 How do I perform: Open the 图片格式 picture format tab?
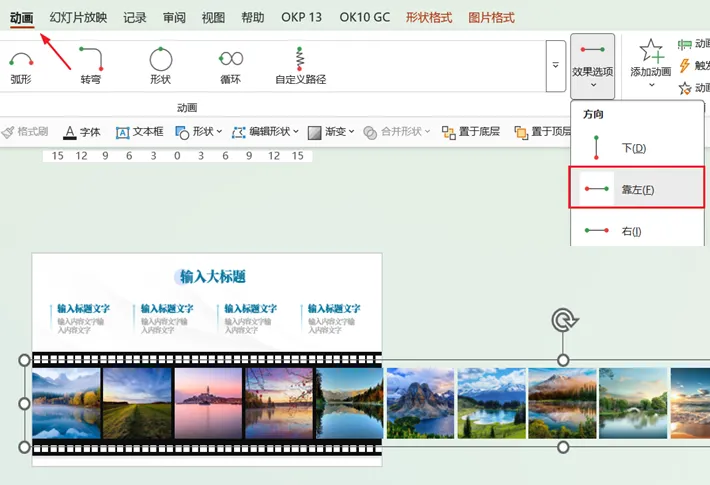click(x=491, y=18)
